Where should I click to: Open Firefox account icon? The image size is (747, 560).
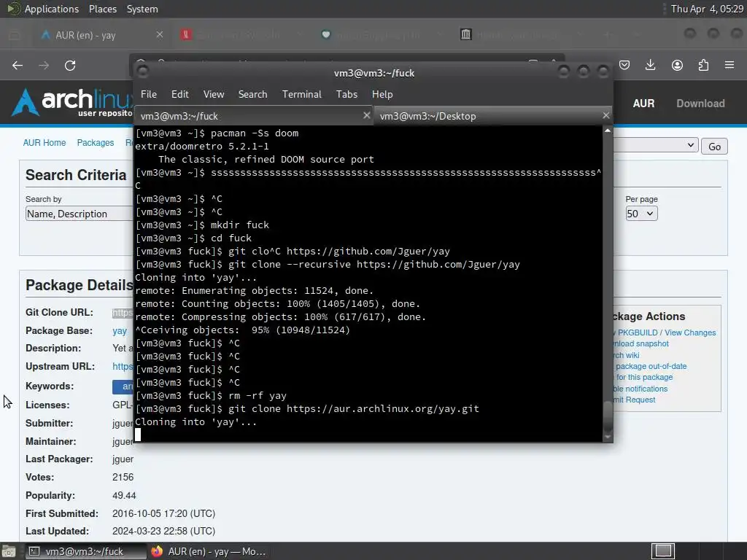tap(677, 65)
